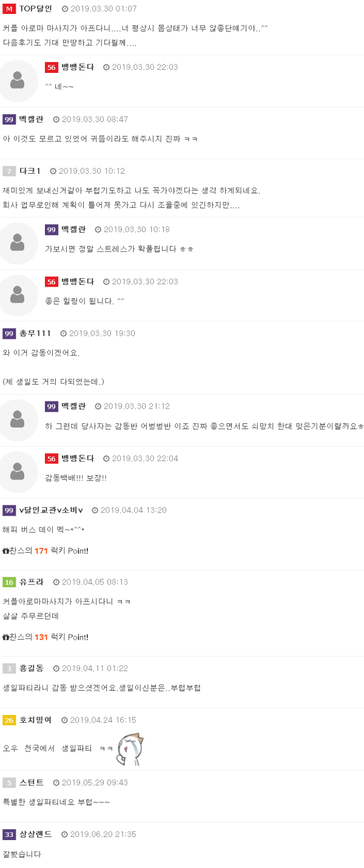
Task: Click the crying cat emoticon sticker
Action: [x=129, y=748]
